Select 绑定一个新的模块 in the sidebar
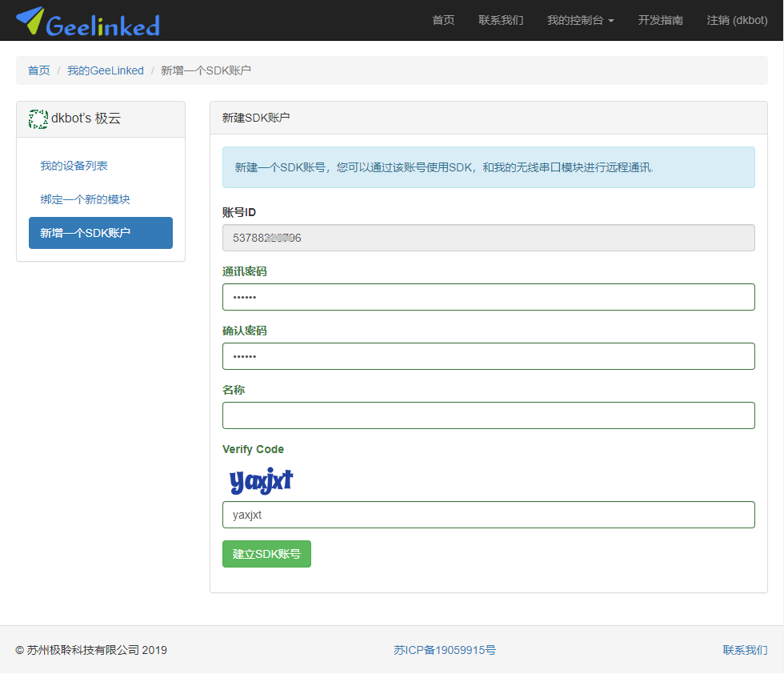Screen dimensions: 784x674 coord(86,199)
